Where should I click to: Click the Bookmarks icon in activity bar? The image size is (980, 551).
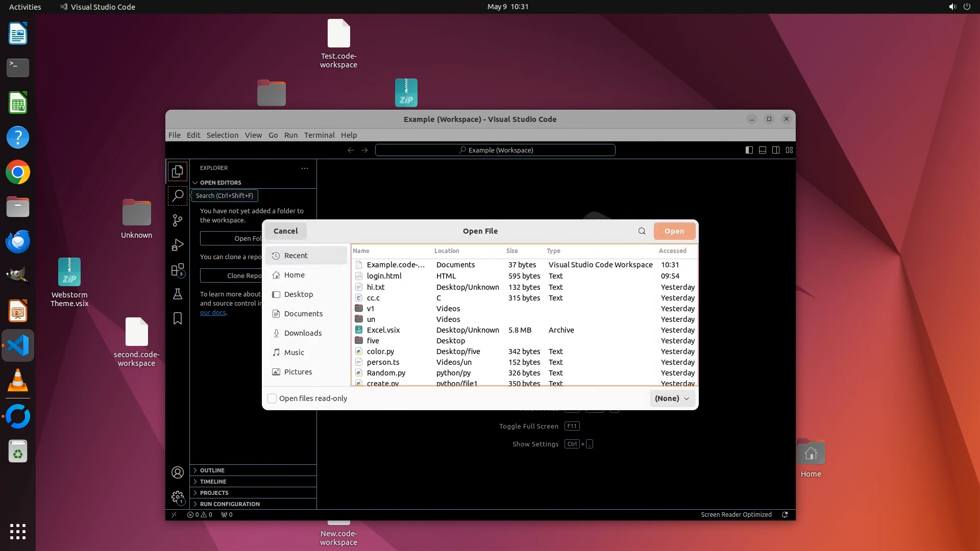177,319
